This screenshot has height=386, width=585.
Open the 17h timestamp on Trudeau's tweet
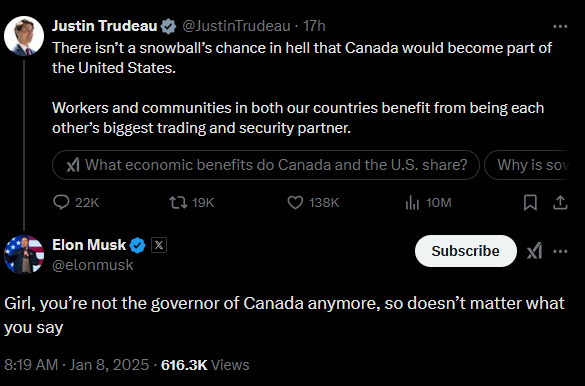[x=314, y=26]
